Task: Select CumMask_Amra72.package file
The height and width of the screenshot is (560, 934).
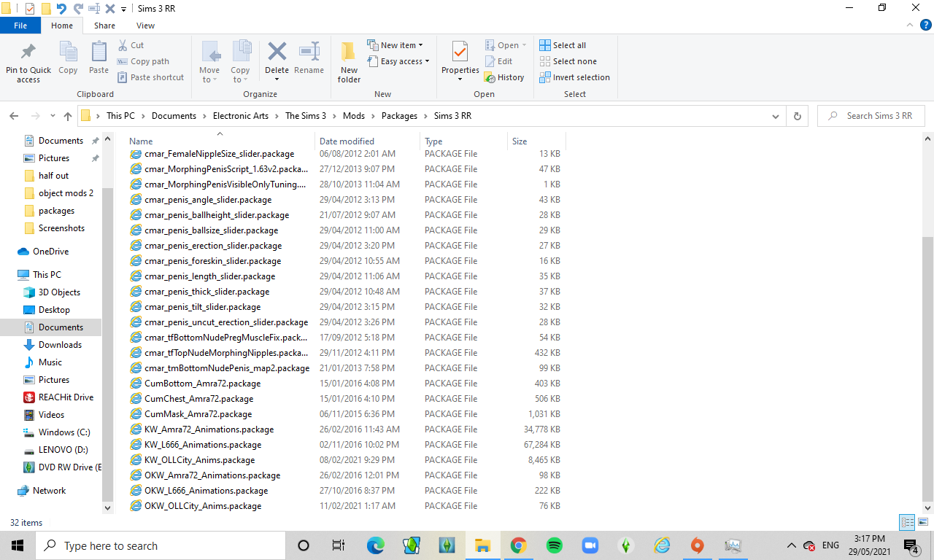Action: click(198, 414)
